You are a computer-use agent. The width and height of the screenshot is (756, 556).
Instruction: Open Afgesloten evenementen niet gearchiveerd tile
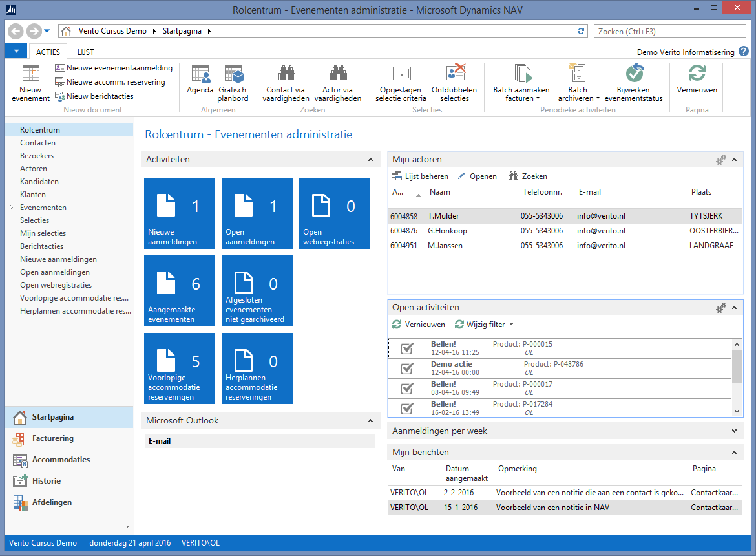pyautogui.click(x=257, y=291)
